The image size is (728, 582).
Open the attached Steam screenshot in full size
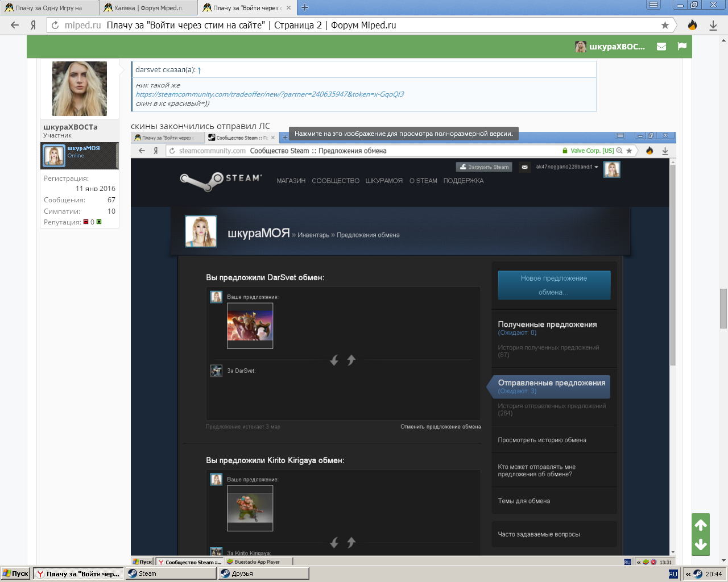click(403, 347)
